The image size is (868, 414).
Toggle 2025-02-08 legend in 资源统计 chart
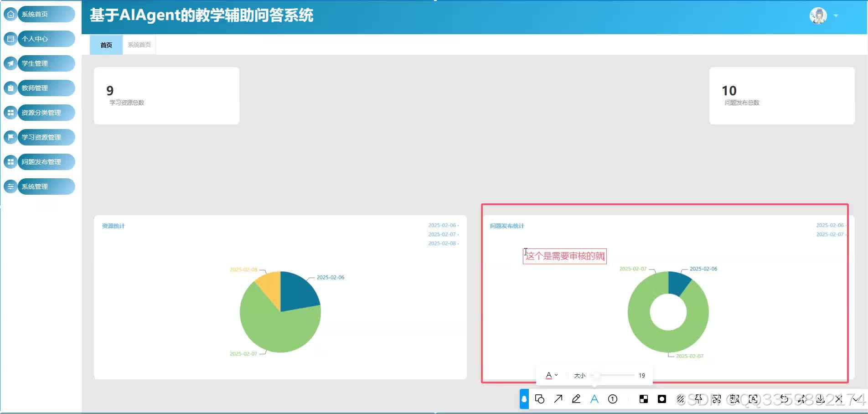tap(443, 243)
